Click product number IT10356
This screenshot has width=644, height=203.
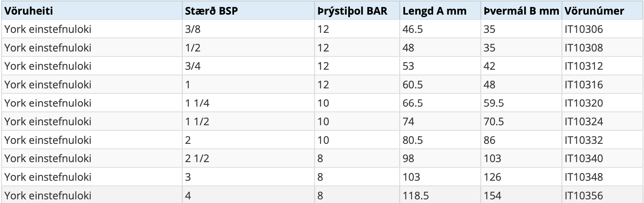584,196
